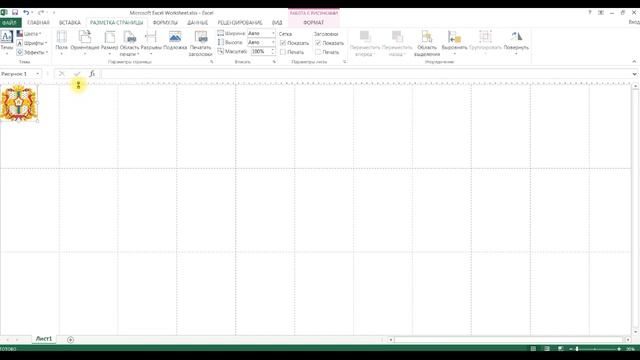Image resolution: width=640 pixels, height=360 pixels.
Task: Open the Шрифты theme fonts dropdown
Action: pos(32,43)
